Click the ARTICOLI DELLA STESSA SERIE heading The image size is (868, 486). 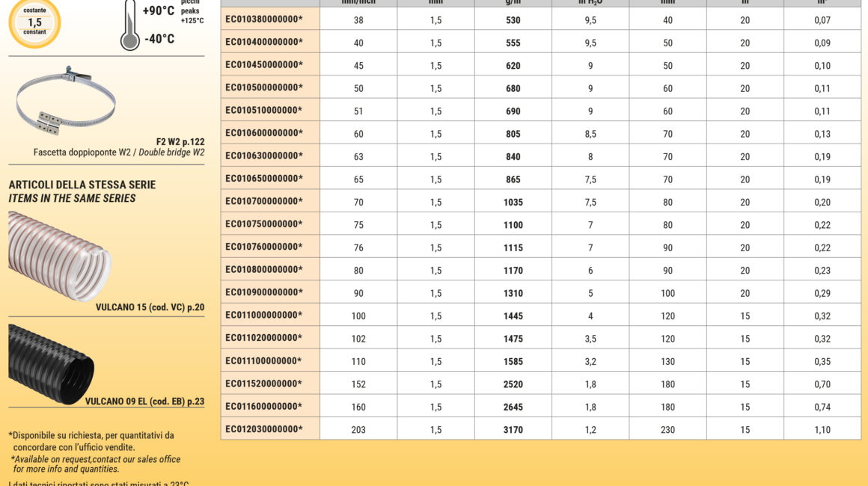(82, 185)
